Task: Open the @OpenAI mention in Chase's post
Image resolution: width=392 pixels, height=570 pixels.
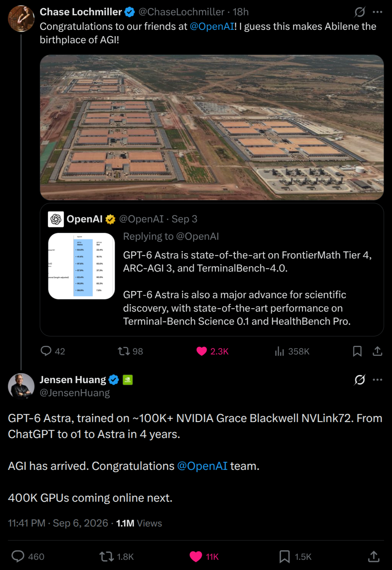Action: (x=212, y=27)
